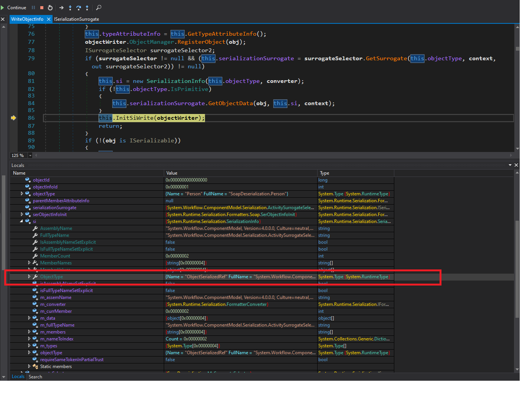Restart the debug session icon

[50, 8]
